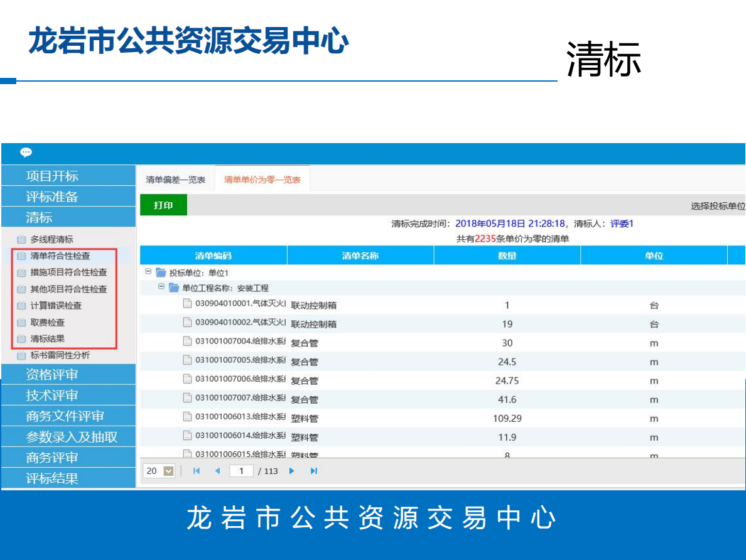Click document icon of row 030904010002
Viewport: 746px width, 560px height.
point(188,323)
